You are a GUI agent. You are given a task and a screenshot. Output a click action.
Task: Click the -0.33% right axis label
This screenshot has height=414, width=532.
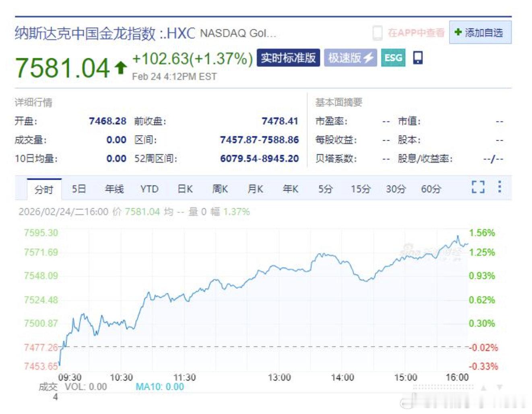tap(483, 366)
